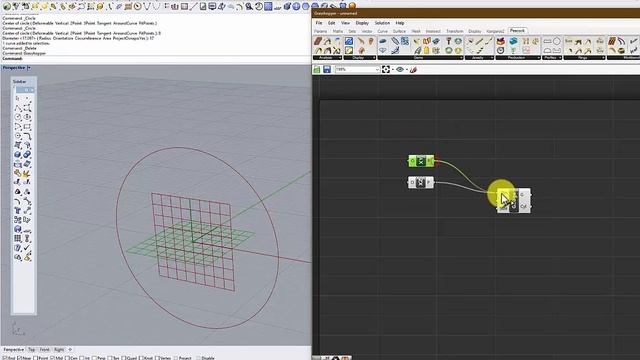Select the Check mark tool in sidebar

coord(27,248)
